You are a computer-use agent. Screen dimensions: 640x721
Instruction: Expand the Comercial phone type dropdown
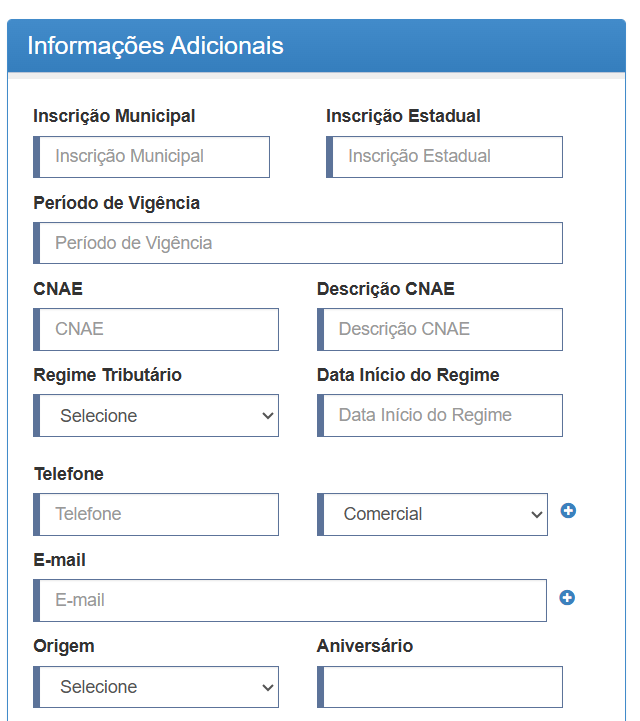pyautogui.click(x=432, y=514)
